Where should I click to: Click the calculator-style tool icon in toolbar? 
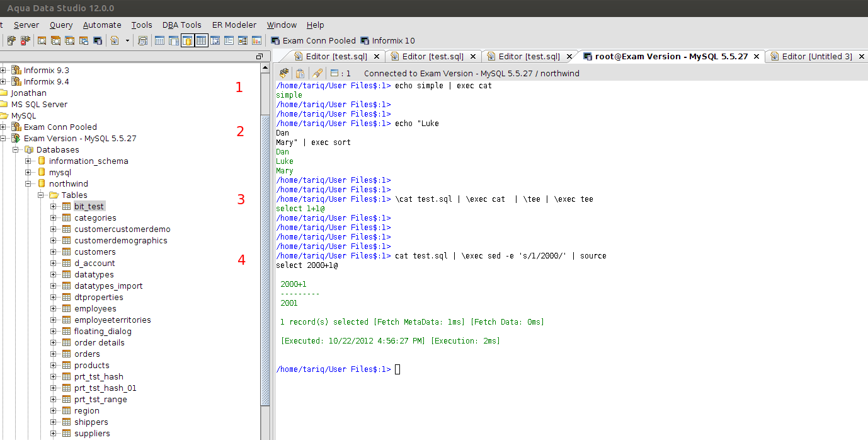pyautogui.click(x=143, y=40)
